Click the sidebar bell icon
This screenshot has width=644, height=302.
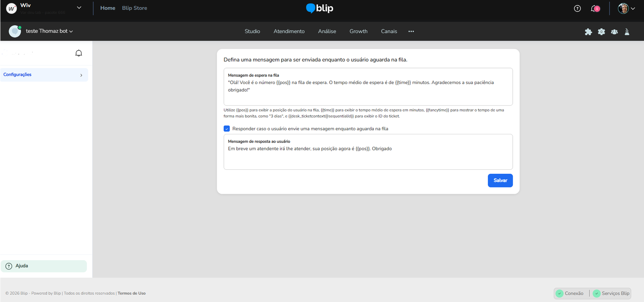point(79,53)
